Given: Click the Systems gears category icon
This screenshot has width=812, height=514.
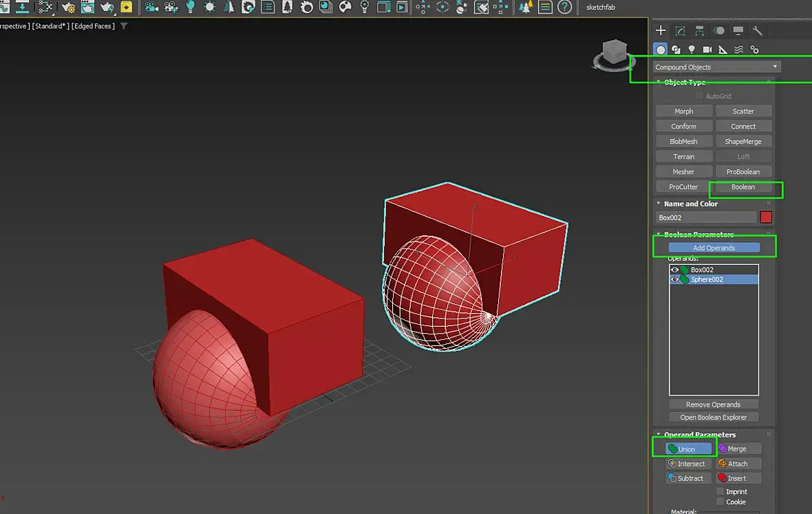Looking at the screenshot, I should click(754, 50).
